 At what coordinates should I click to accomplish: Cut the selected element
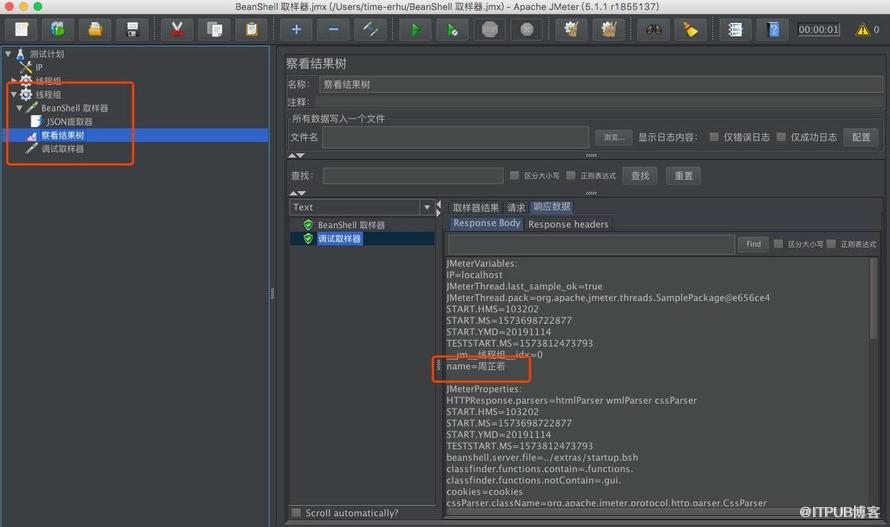177,30
